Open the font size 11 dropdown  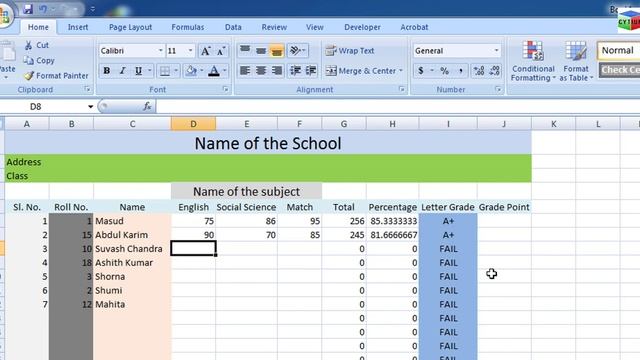tap(190, 51)
